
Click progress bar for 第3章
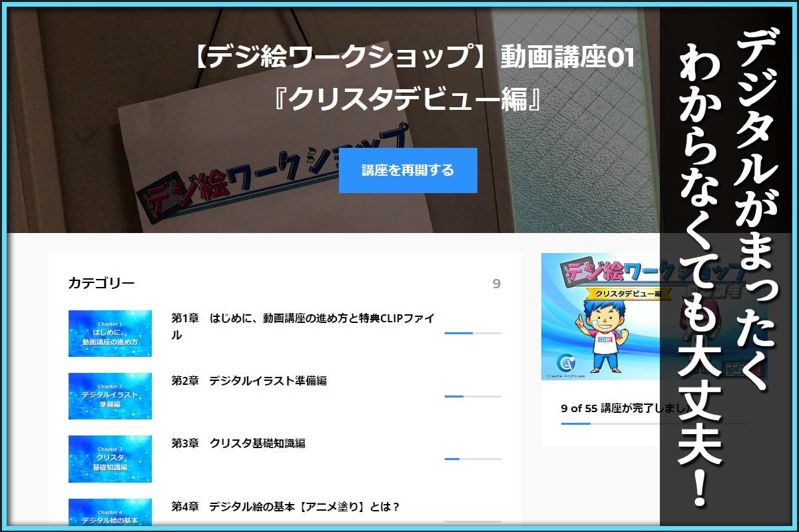click(473, 459)
